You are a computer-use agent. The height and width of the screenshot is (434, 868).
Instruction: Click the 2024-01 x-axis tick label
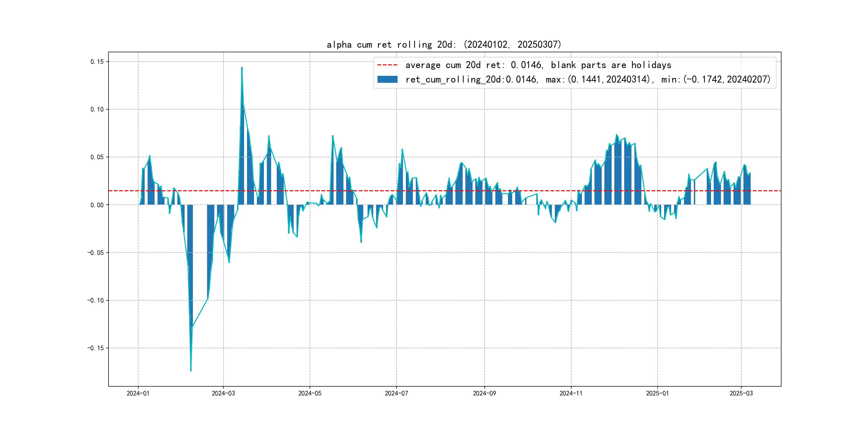[138, 393]
